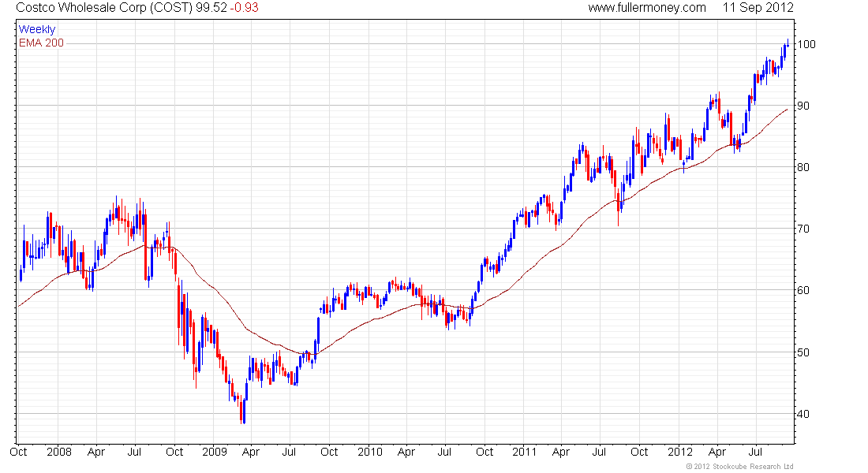Click the lowest candlestick near 38 in March 2009
Viewport: 868px width, 473px height.
click(243, 412)
